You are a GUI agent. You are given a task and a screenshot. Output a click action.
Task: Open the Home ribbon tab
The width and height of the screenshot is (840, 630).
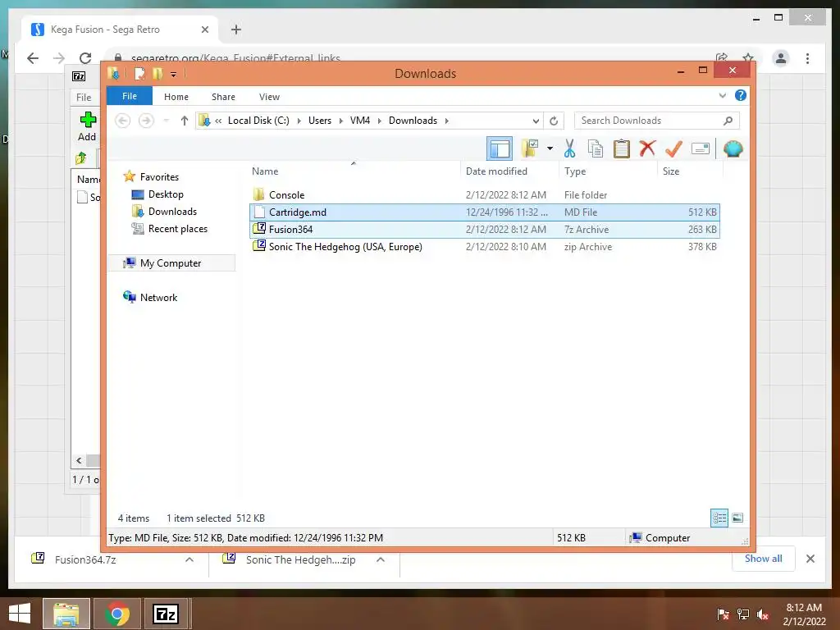point(176,97)
